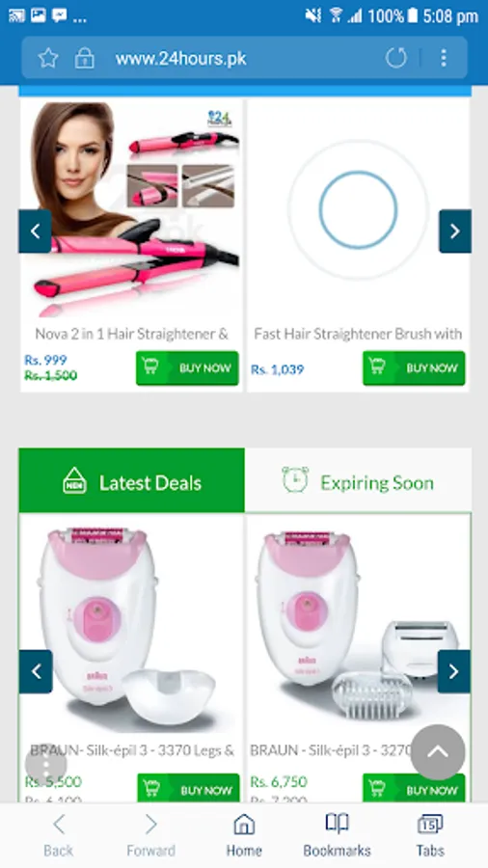The image size is (488, 868).
Task: Go to previous item in top product carousel
Action: (35, 231)
